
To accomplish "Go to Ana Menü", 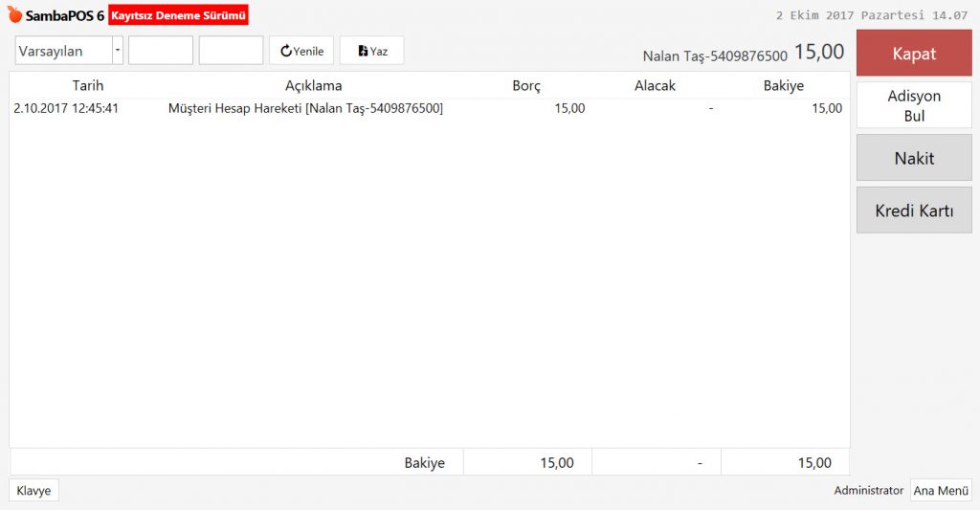I will coord(941,490).
